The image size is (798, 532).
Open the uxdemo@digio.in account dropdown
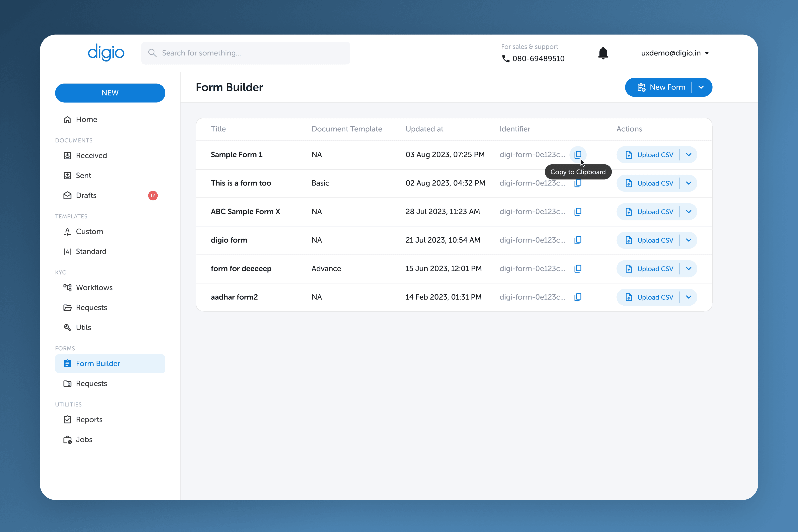pyautogui.click(x=675, y=53)
